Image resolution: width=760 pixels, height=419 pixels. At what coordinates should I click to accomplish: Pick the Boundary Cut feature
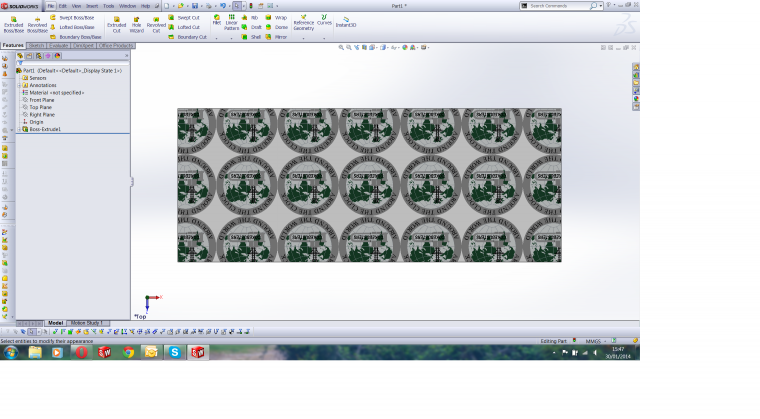click(x=188, y=37)
